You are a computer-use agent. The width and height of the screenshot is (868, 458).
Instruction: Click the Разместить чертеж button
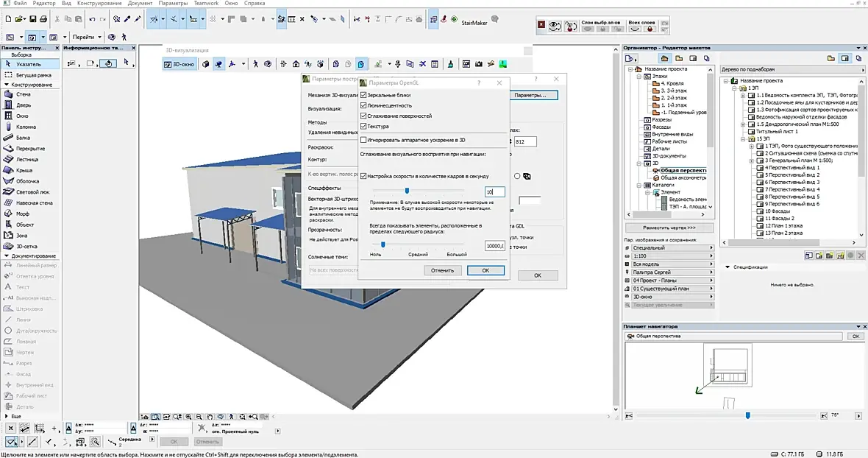coord(669,228)
